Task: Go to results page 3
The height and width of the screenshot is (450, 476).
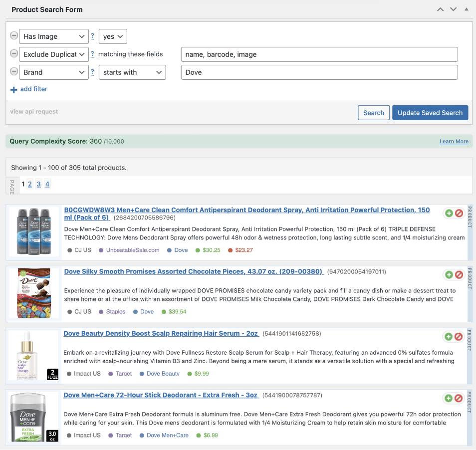Action: click(38, 184)
